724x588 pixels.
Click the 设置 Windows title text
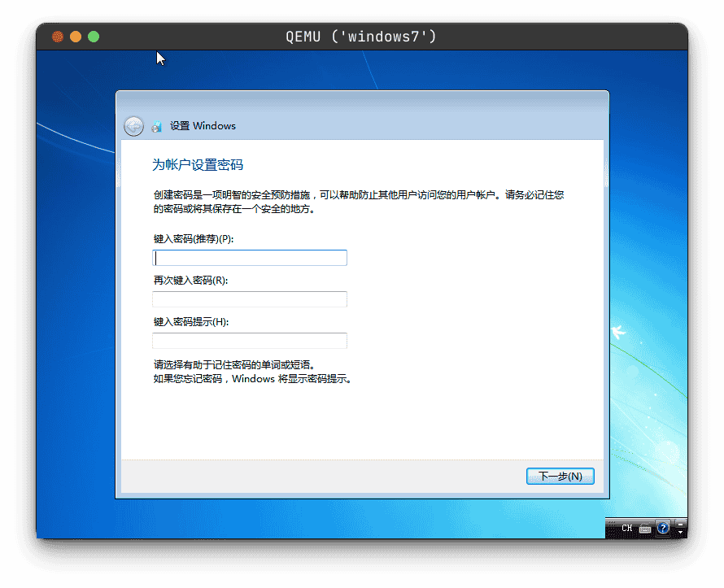[203, 125]
